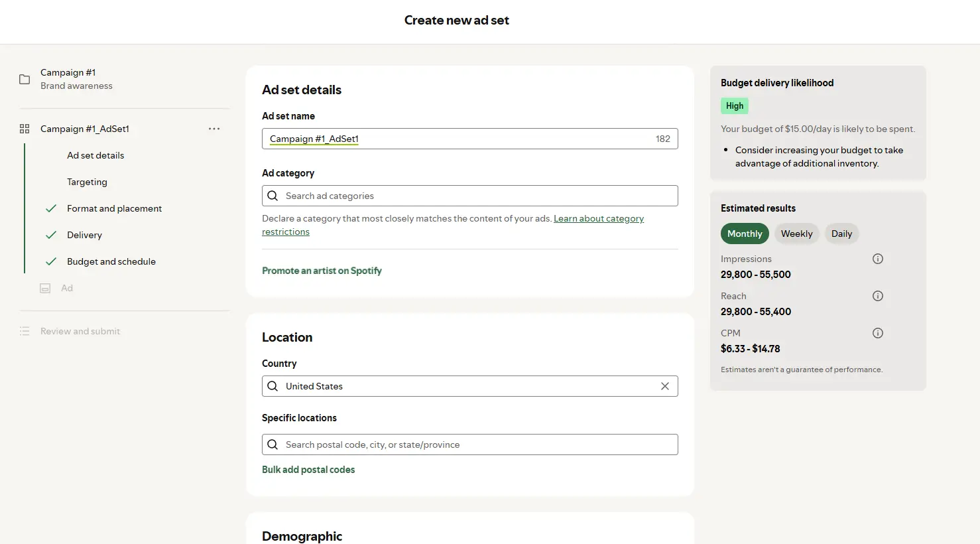This screenshot has height=544, width=980.
Task: Click the Review and submit list icon
Action: point(25,331)
